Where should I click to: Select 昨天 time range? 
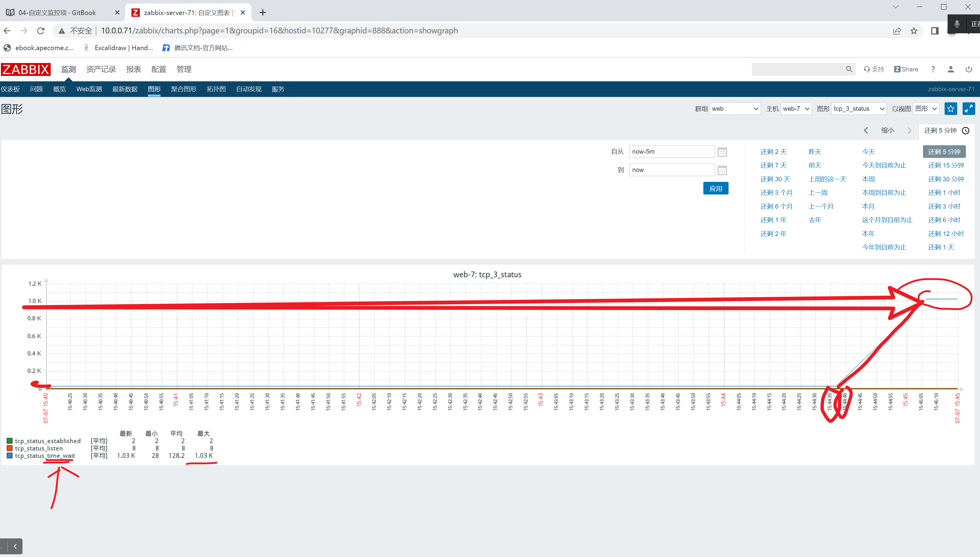(815, 152)
